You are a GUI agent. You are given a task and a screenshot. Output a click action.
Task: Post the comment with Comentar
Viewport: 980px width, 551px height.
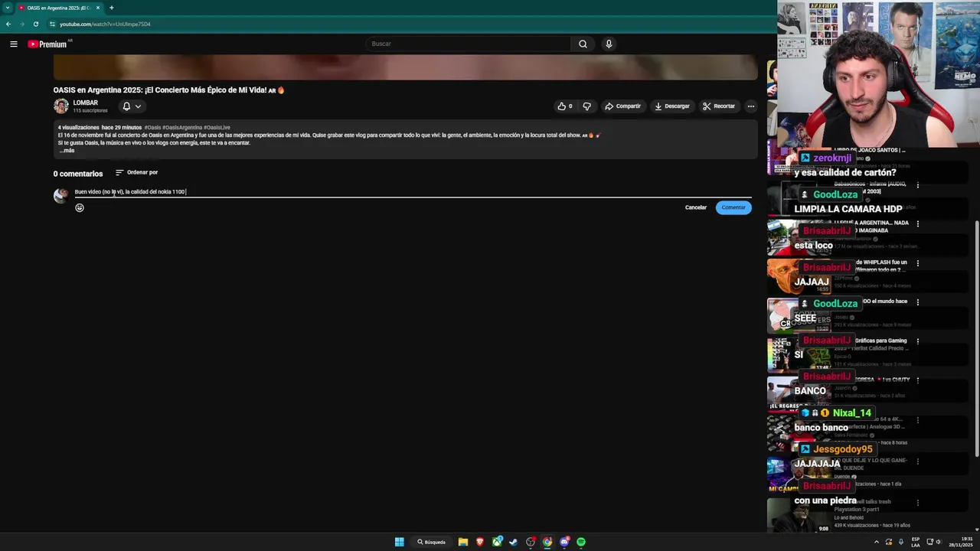(733, 207)
